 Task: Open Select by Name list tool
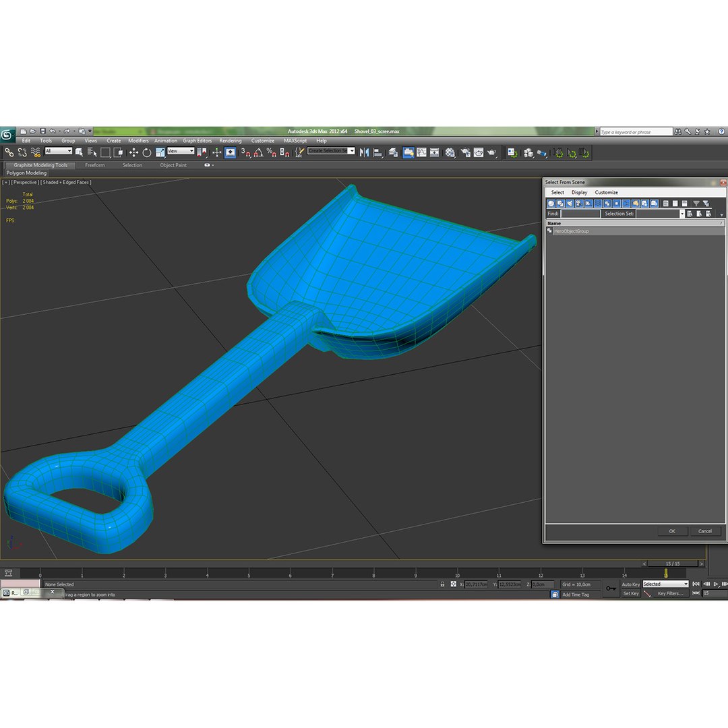92,152
